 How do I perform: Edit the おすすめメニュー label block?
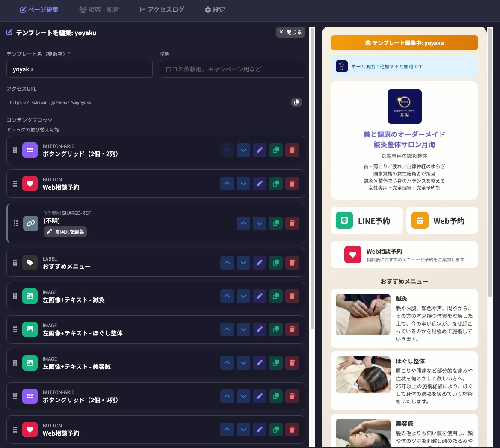tap(260, 263)
